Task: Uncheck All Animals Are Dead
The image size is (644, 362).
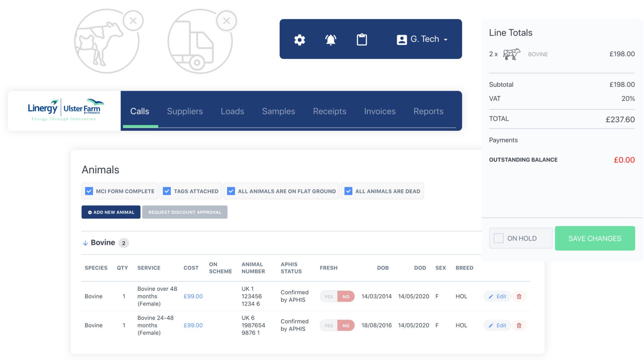Action: [348, 191]
